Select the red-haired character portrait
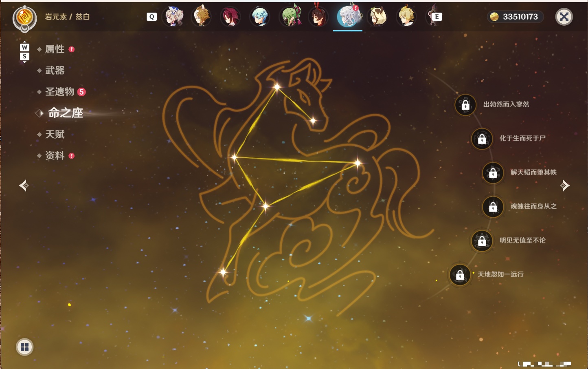 pyautogui.click(x=230, y=17)
